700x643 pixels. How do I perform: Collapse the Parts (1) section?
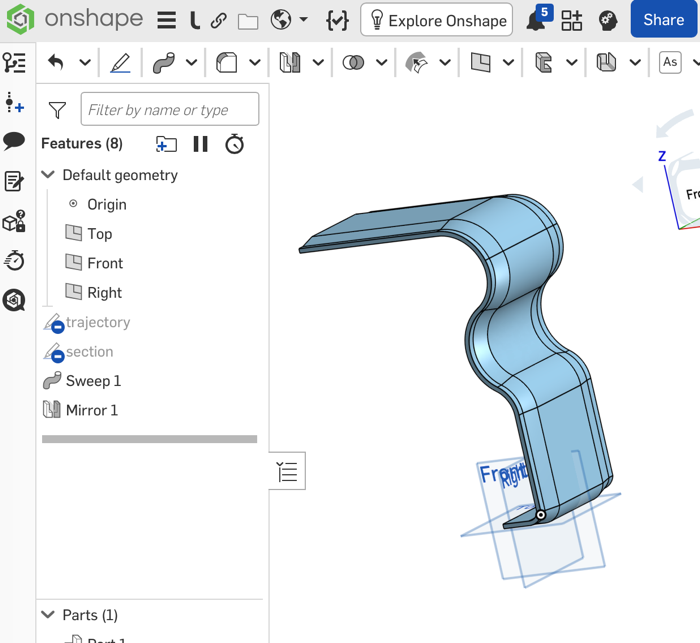(x=48, y=615)
